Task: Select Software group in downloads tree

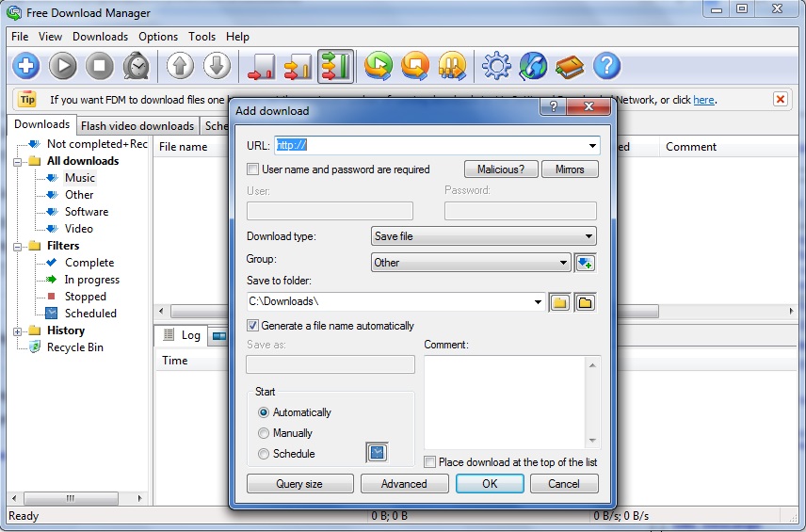Action: [x=87, y=212]
